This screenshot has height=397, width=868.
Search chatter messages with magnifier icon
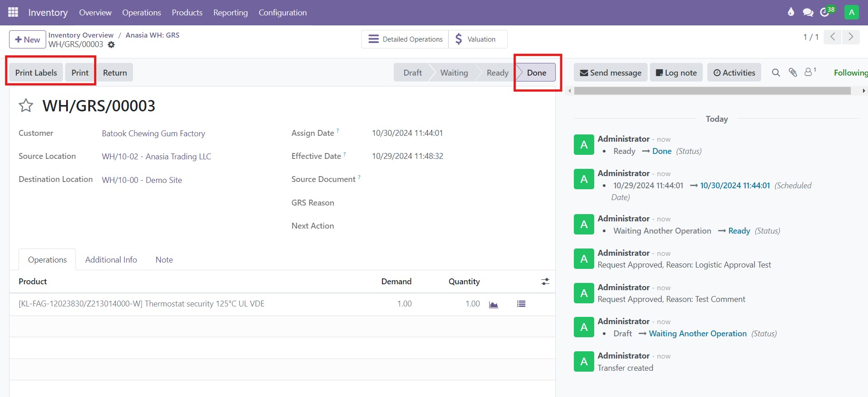click(x=776, y=72)
